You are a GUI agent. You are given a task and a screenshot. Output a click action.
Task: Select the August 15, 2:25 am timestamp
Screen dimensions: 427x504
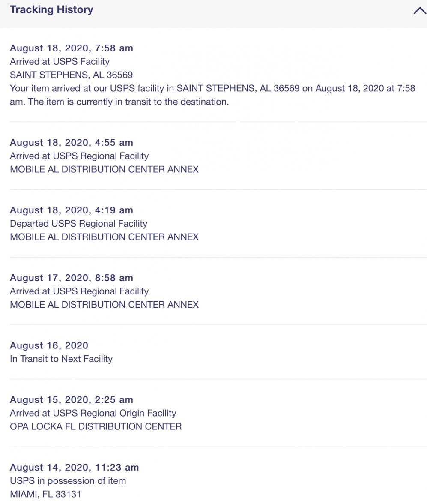point(72,400)
